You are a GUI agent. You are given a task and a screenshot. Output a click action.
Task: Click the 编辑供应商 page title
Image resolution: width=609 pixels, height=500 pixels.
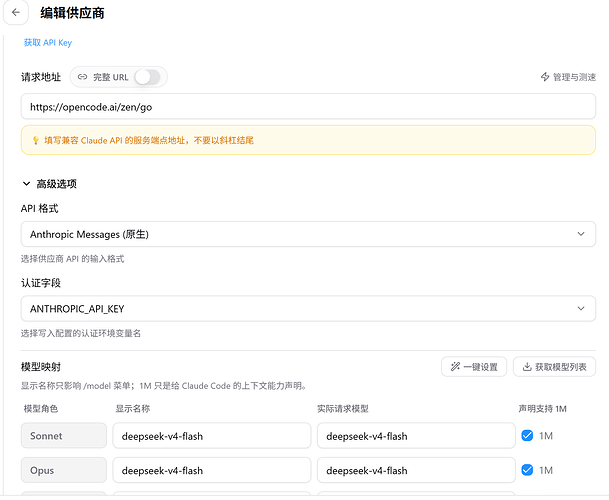pyautogui.click(x=72, y=13)
